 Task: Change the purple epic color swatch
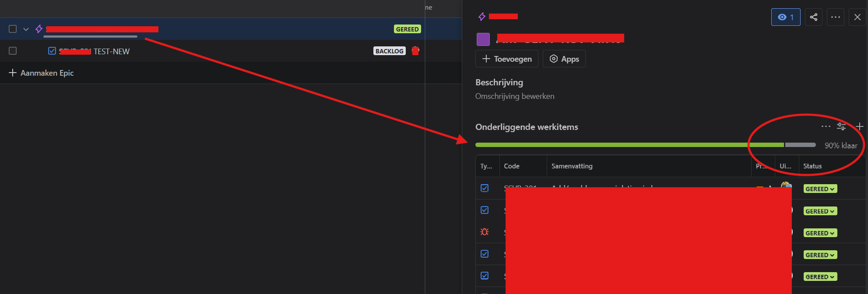[483, 39]
